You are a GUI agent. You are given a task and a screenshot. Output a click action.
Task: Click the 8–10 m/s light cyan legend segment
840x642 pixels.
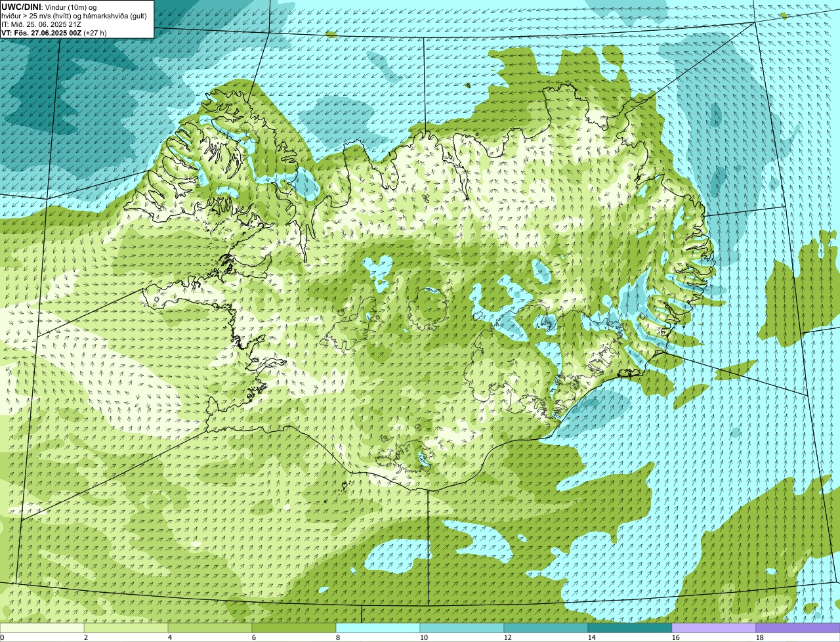point(378,628)
